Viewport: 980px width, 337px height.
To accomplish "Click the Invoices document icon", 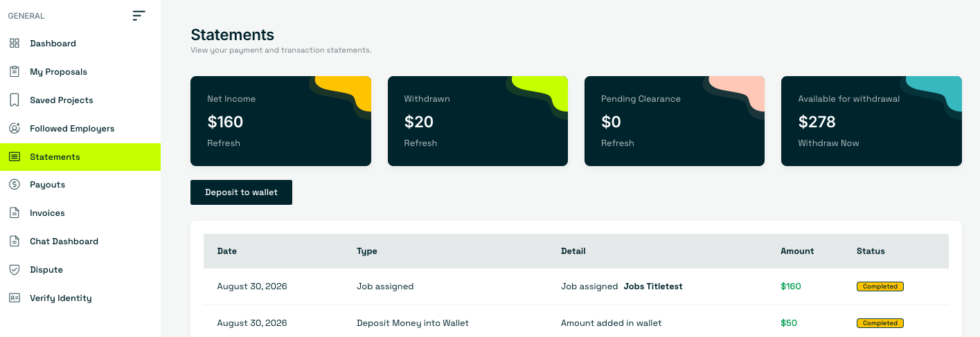I will [x=14, y=213].
